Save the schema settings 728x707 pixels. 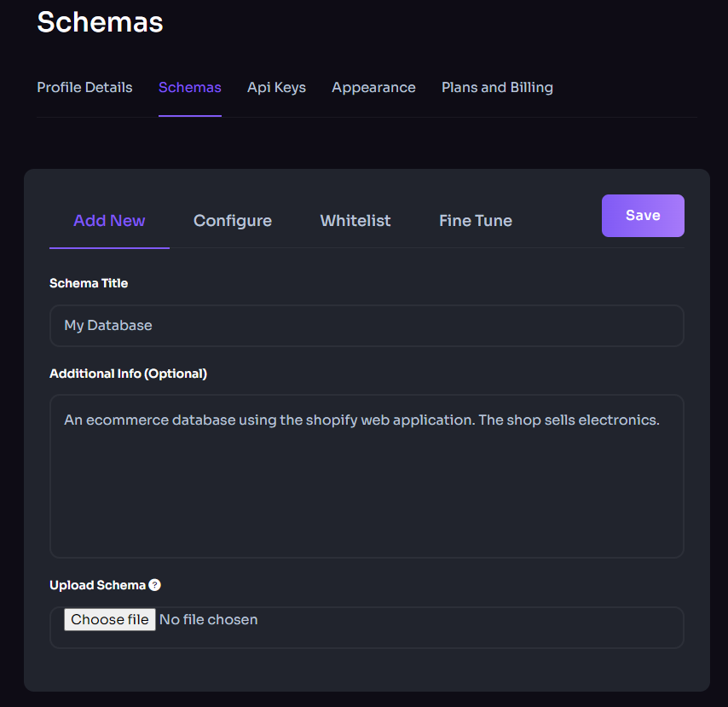click(x=642, y=215)
